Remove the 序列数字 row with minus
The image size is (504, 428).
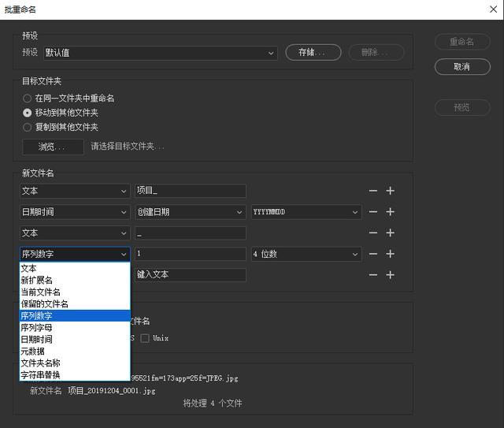(x=372, y=254)
